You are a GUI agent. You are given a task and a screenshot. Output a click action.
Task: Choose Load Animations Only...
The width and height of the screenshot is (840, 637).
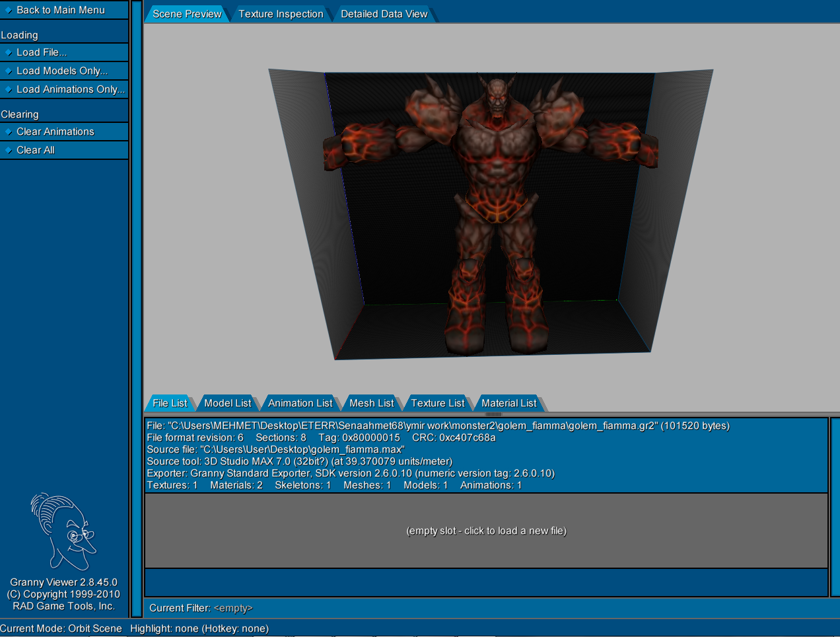[64, 89]
